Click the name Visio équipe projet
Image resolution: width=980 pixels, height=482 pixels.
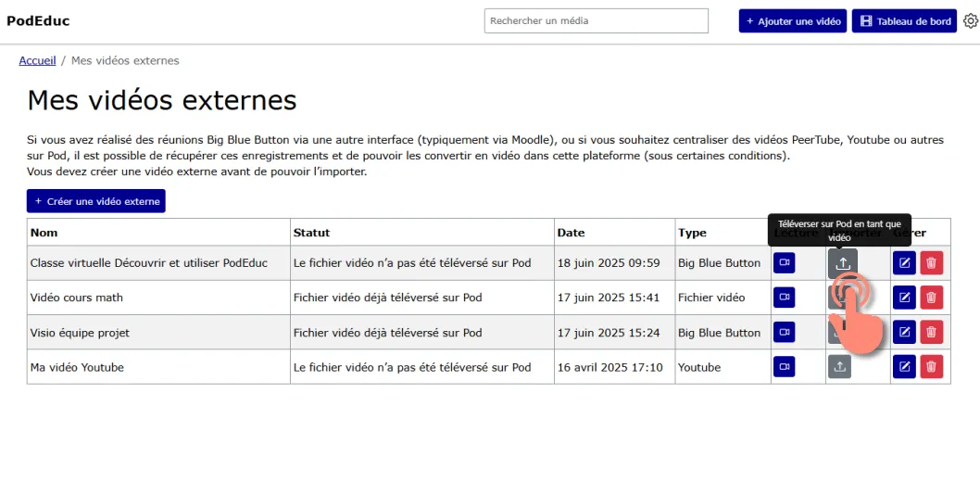pyautogui.click(x=80, y=333)
